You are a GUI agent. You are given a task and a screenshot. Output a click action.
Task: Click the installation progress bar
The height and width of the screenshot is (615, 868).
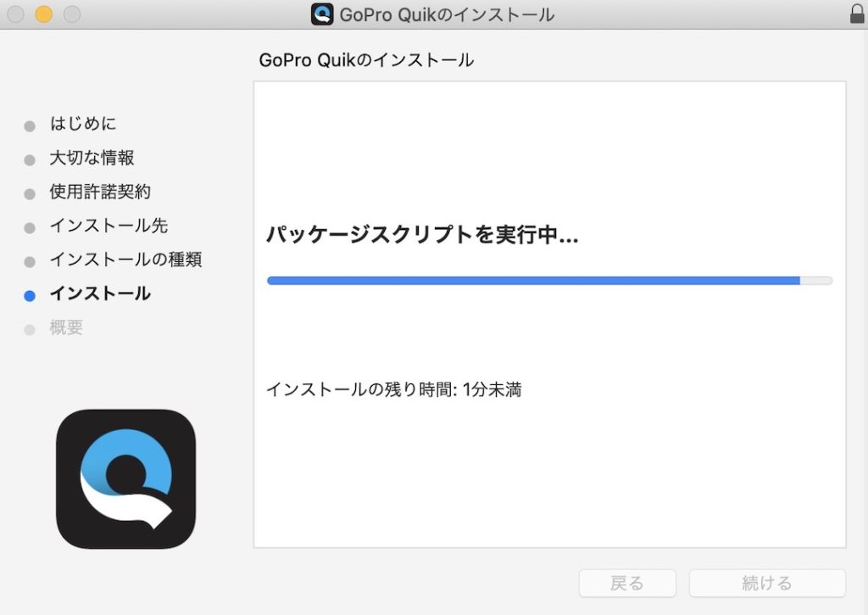click(548, 280)
